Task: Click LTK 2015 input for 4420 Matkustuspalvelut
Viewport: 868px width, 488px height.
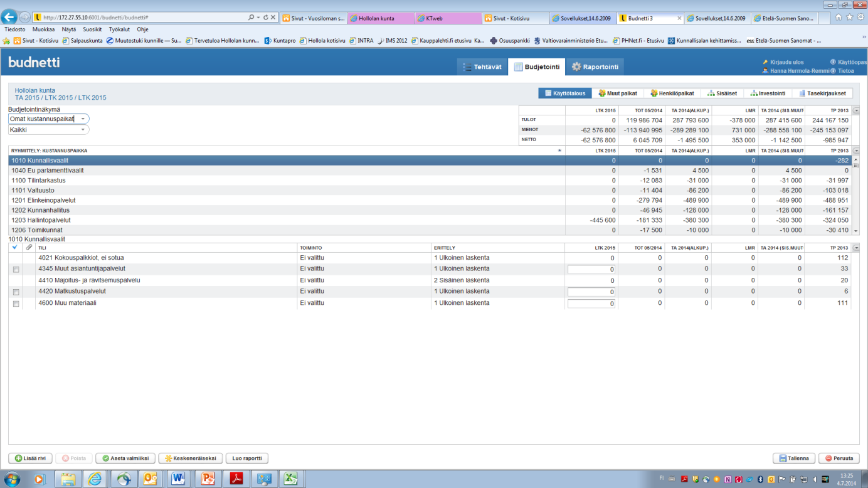Action: point(591,292)
